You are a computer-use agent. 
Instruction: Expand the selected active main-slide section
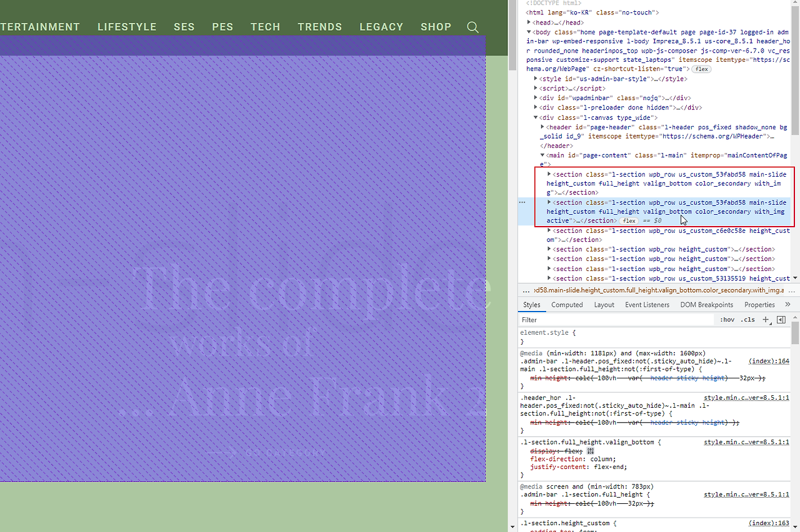549,202
